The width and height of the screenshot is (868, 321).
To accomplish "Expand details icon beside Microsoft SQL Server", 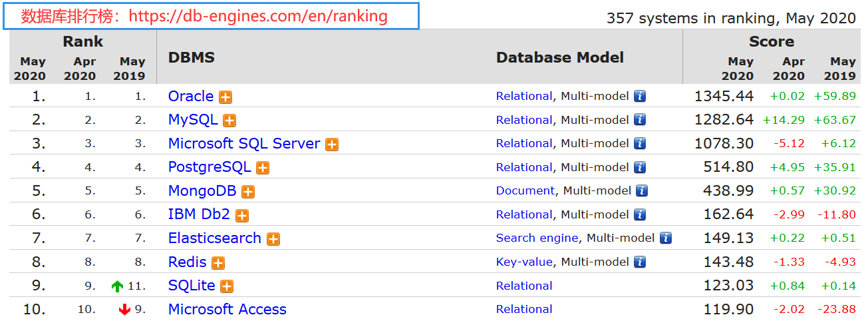I will [332, 145].
